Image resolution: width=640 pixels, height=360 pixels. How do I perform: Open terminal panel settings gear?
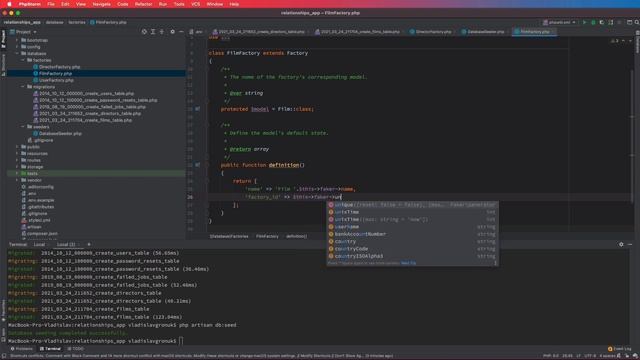coord(621,244)
